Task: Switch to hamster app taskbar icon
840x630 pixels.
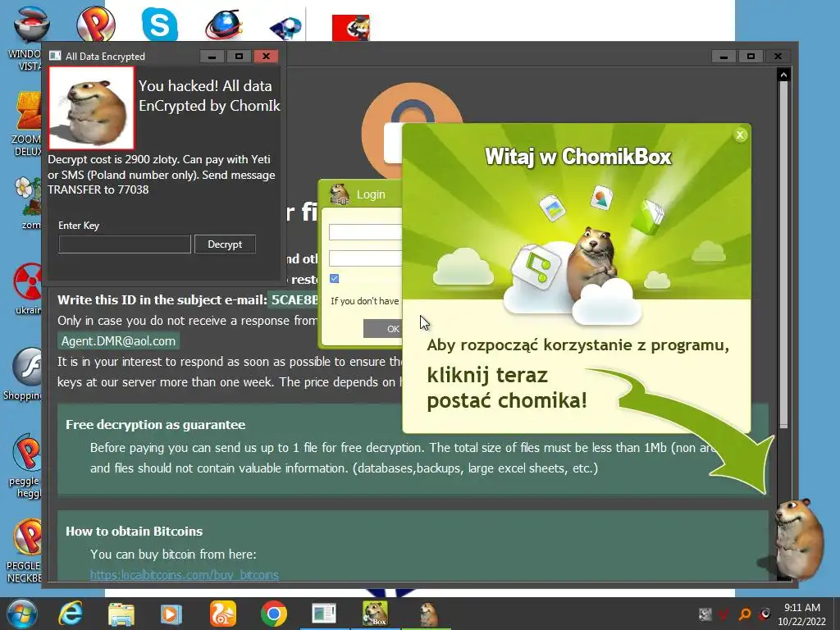Action: pos(427,614)
